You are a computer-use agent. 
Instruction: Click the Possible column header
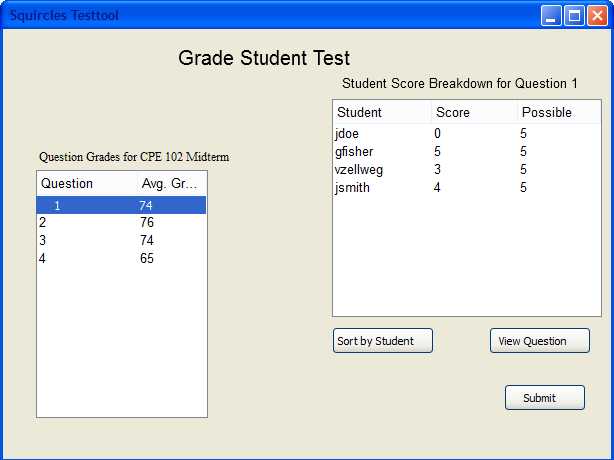pos(558,113)
